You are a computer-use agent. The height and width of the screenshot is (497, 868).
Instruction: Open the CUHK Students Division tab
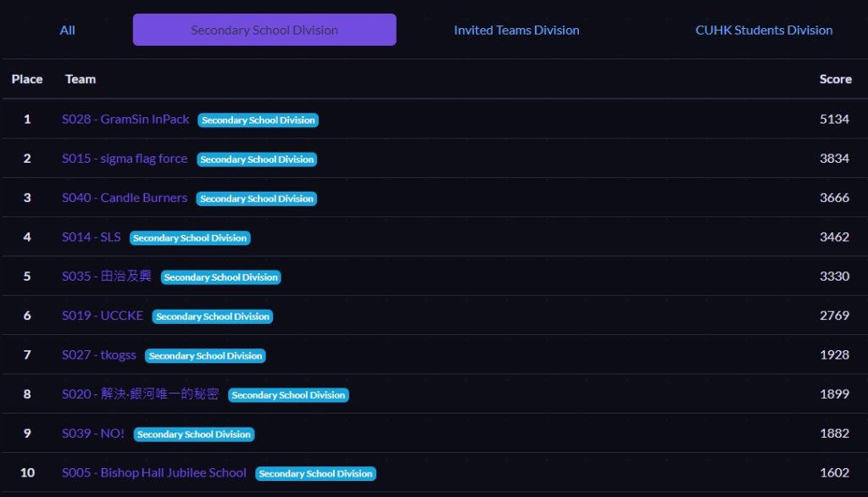tap(764, 30)
